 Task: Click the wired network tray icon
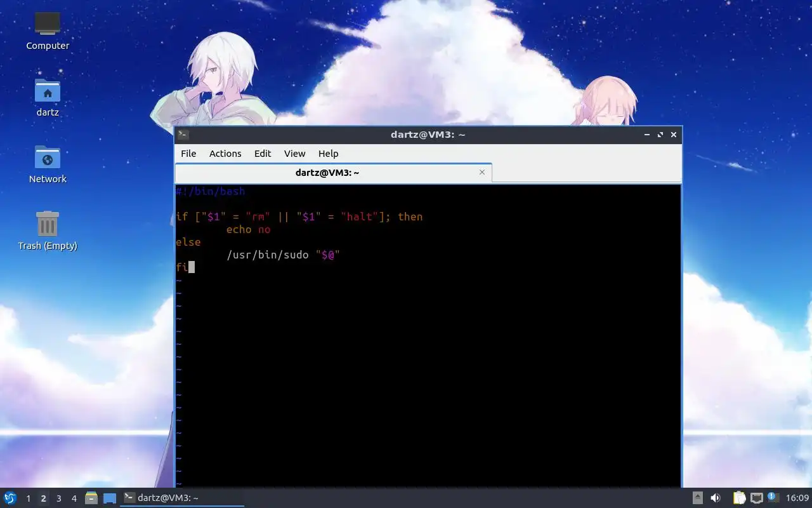click(x=756, y=498)
